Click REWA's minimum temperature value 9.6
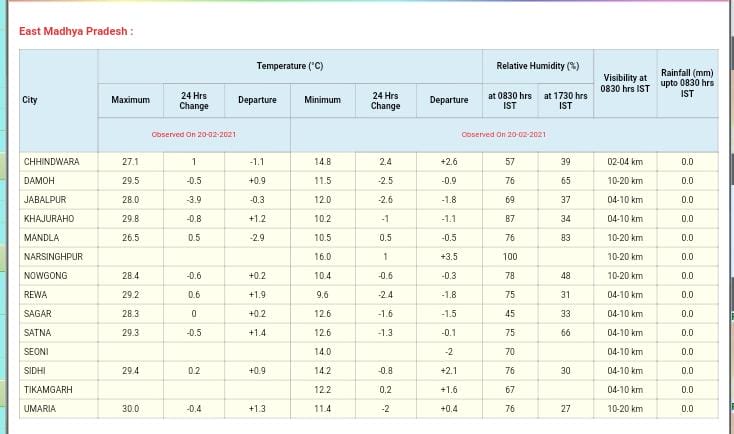Image resolution: width=734 pixels, height=434 pixels. pos(322,295)
